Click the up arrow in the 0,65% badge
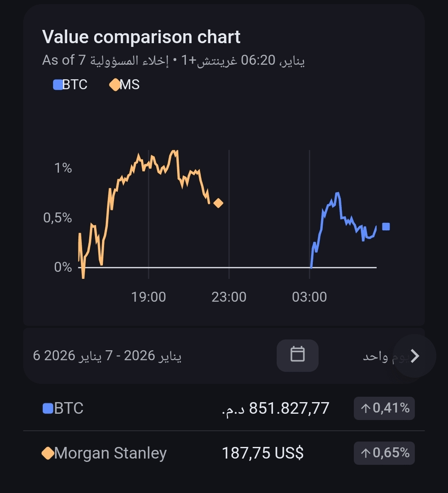The image size is (448, 493). [x=365, y=453]
